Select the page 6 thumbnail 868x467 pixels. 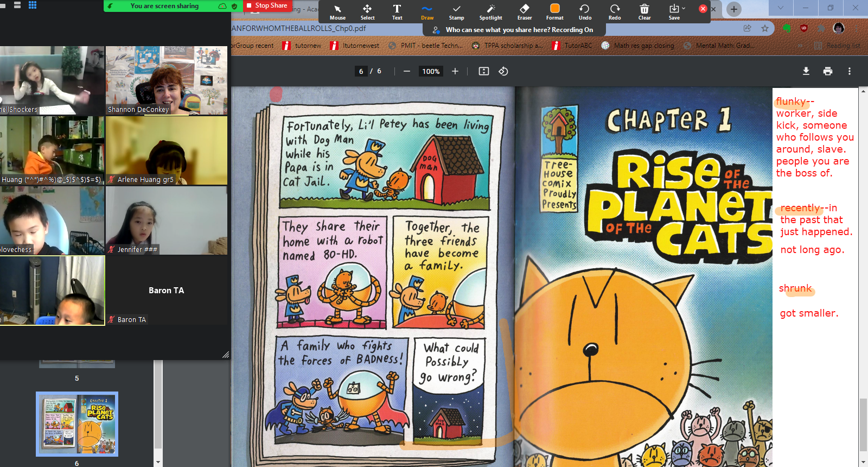click(x=77, y=424)
